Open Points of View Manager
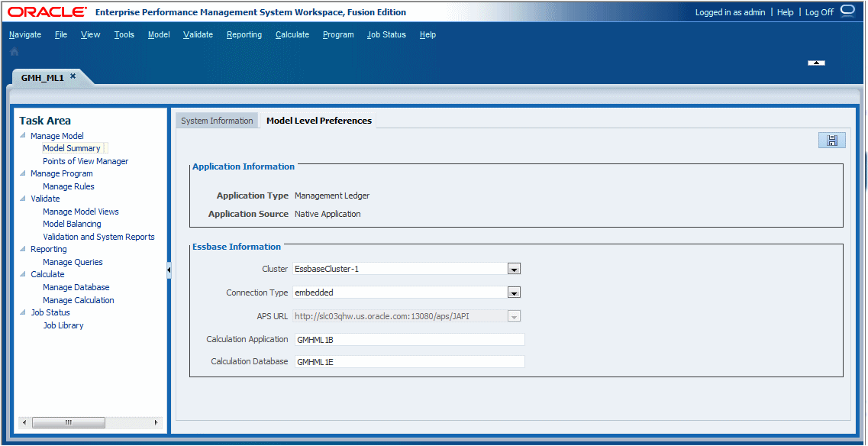Image resolution: width=868 pixels, height=446 pixels. point(86,161)
